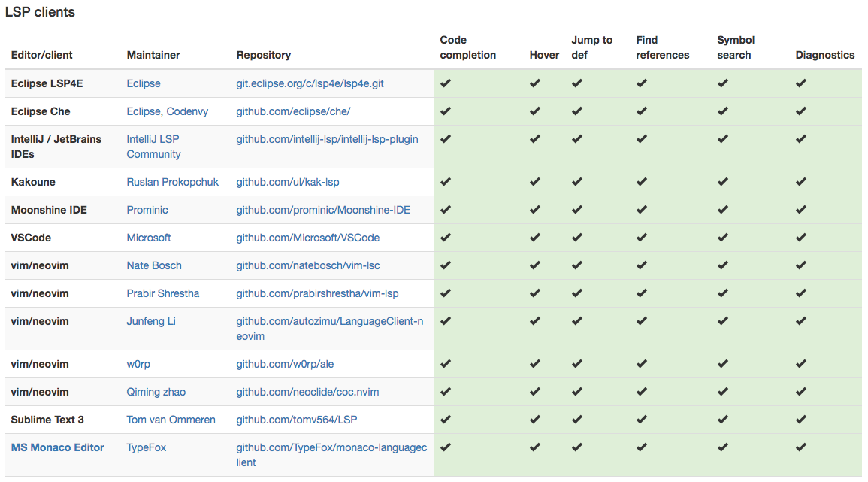Open Eclipse maintainer link in LSP4E row

[x=144, y=83]
